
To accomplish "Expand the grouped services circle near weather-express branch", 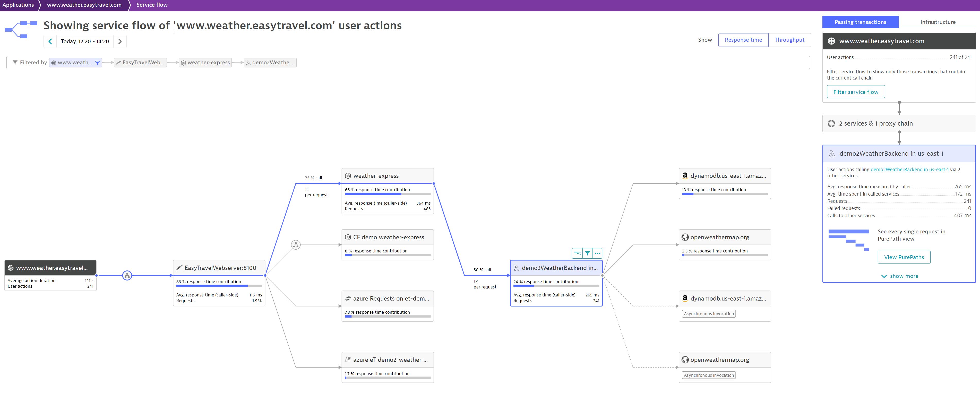I will pos(296,245).
